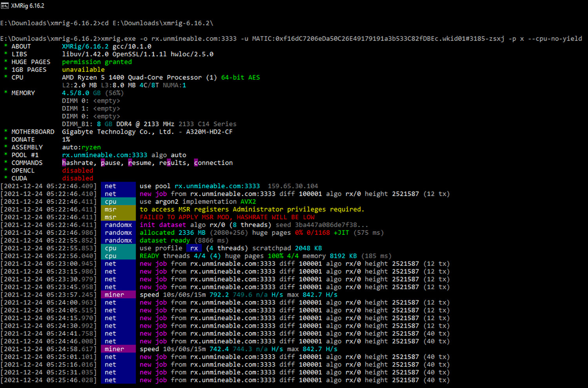Click the 'pause' command keyword
588x388 pixels.
click(111, 163)
